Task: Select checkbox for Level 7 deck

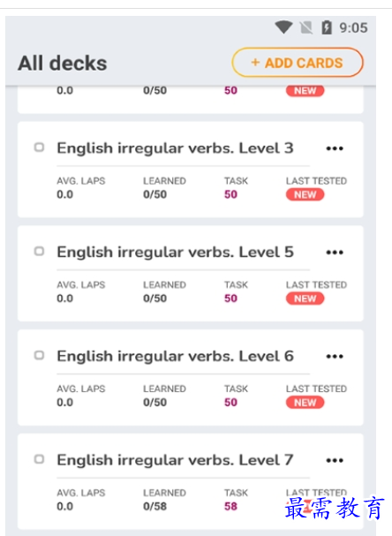Action: point(39,459)
